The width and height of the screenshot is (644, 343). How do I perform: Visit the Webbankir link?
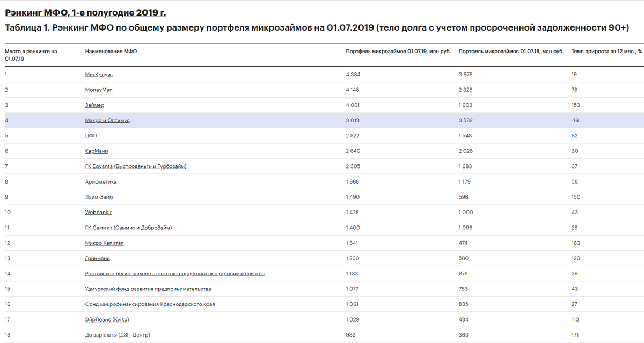coord(98,213)
